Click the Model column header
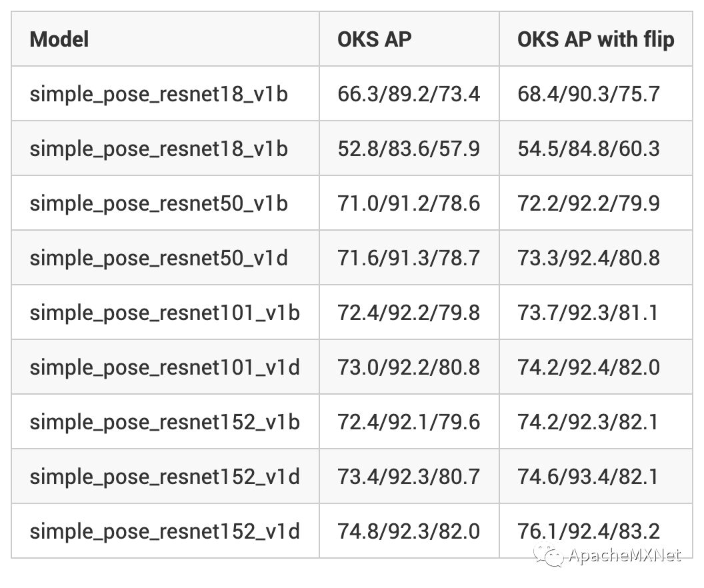The image size is (704, 588). [59, 39]
